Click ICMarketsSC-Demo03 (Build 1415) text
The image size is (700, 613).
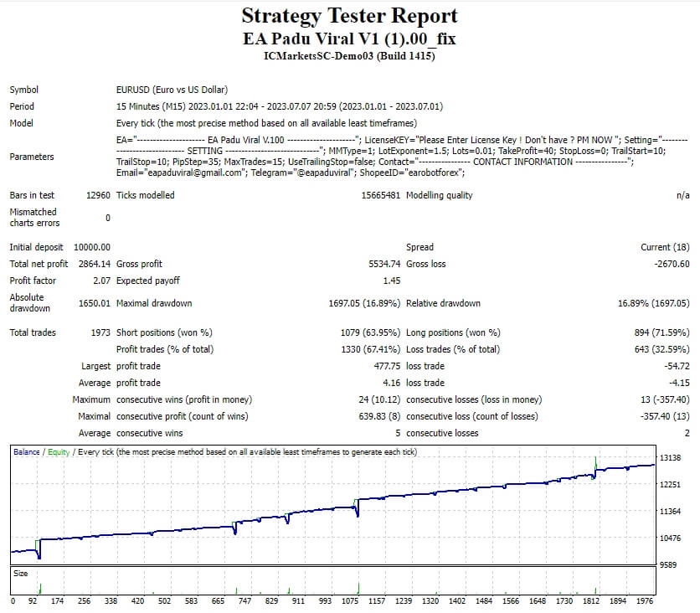tap(349, 56)
